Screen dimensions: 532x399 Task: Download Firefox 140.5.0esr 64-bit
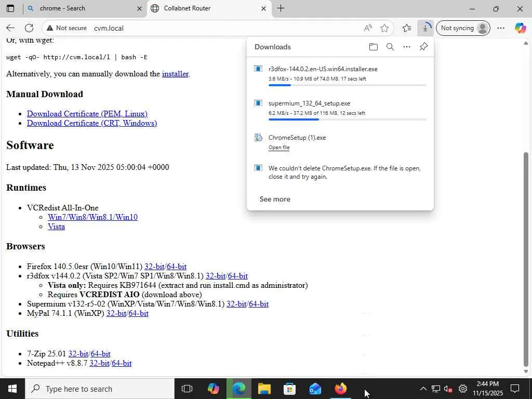coord(177,267)
